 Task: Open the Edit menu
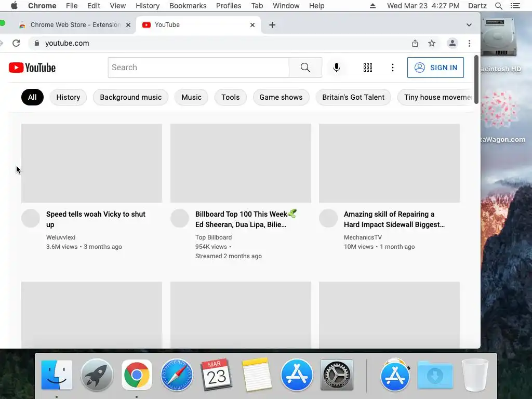pos(94,6)
